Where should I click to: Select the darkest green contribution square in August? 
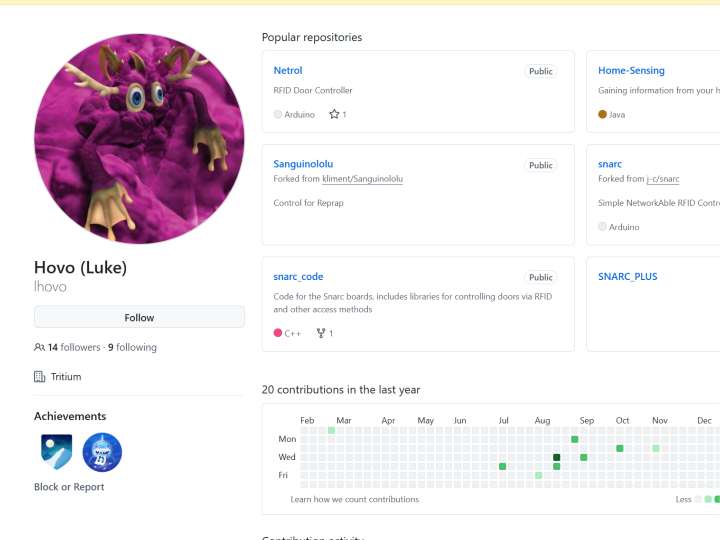click(557, 458)
